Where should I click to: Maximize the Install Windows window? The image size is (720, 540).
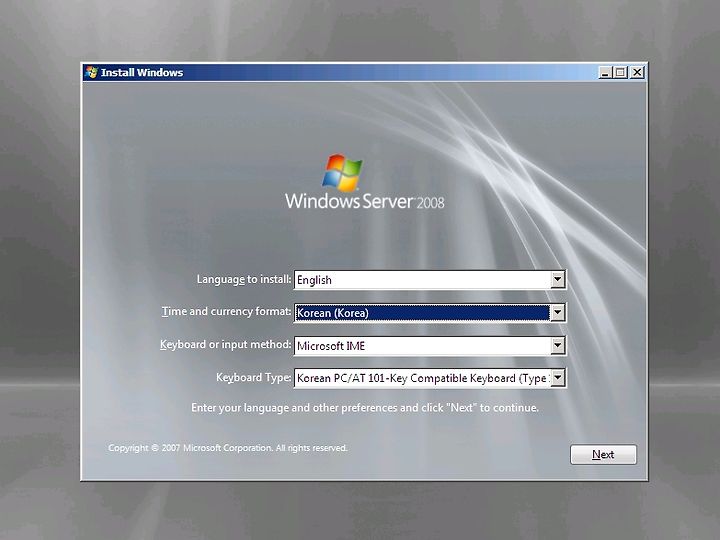pos(620,72)
